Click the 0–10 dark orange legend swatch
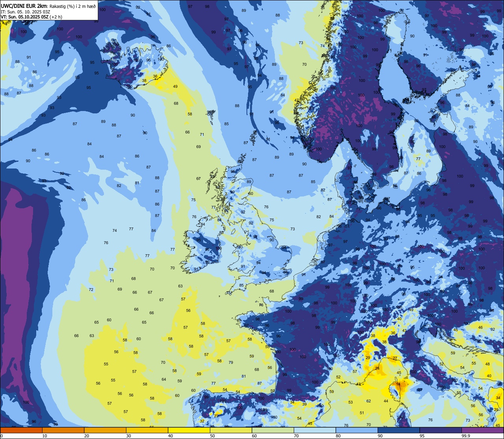Viewport: 504px width, 439px height. pyautogui.click(x=21, y=430)
